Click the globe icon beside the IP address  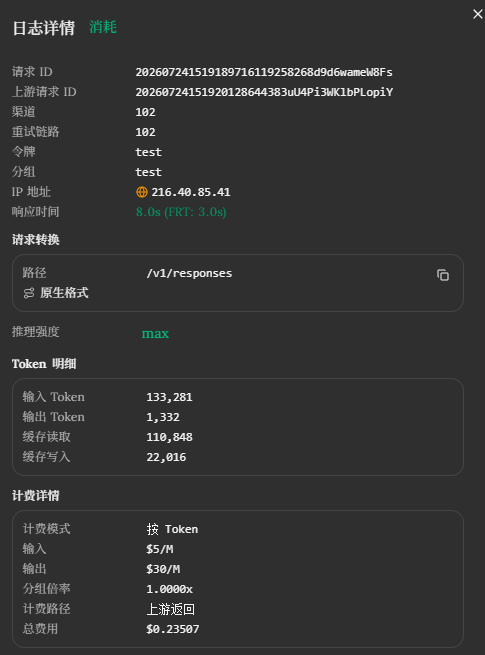pyautogui.click(x=142, y=192)
